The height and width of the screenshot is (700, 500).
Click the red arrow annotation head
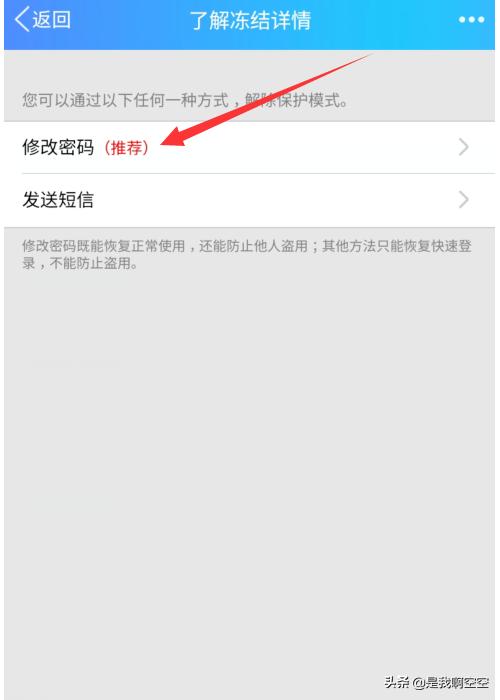[x=176, y=136]
